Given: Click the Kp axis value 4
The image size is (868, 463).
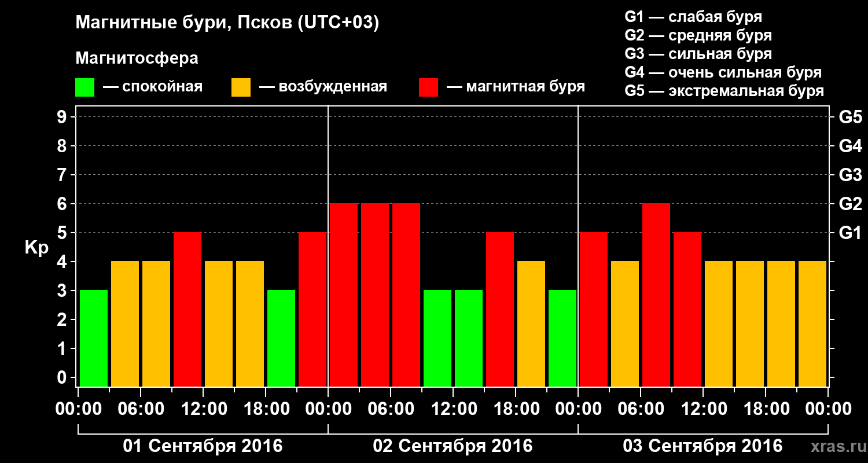Looking at the screenshot, I should (x=63, y=262).
